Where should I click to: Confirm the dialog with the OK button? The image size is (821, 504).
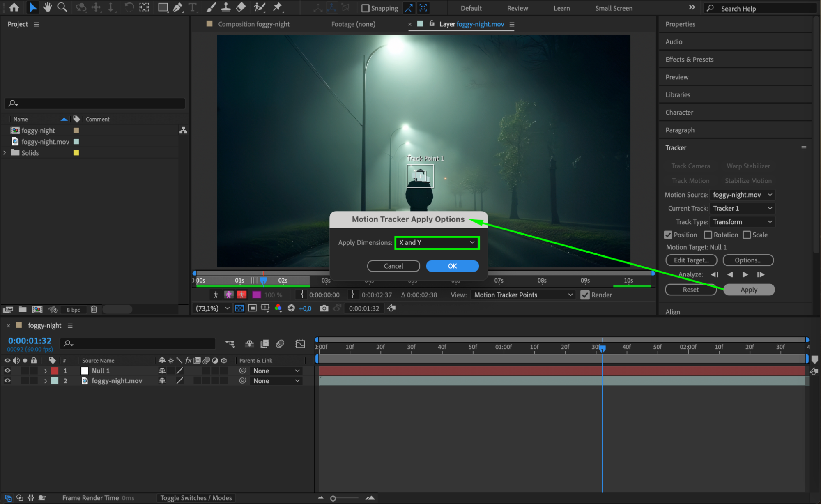(x=452, y=266)
